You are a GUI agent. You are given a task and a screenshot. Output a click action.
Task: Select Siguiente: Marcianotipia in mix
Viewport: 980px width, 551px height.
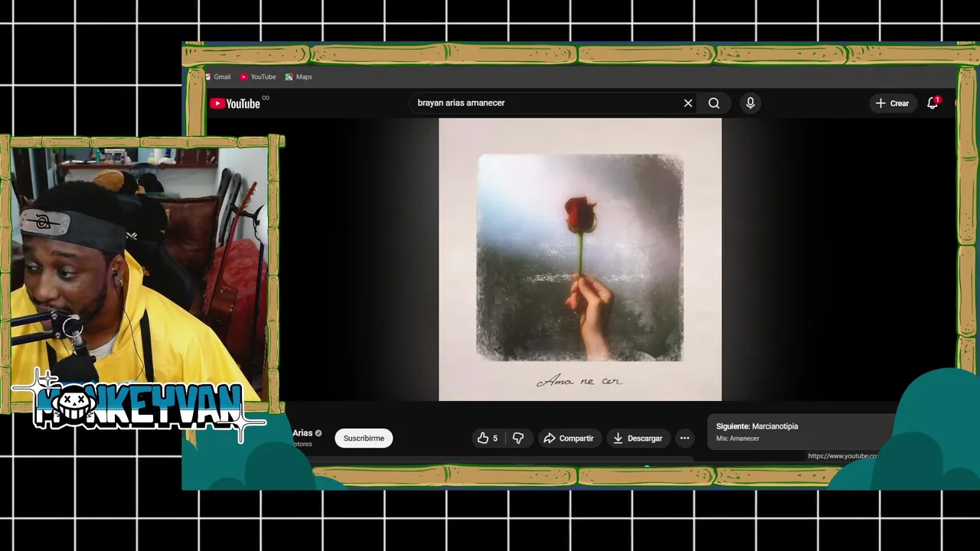point(757,426)
